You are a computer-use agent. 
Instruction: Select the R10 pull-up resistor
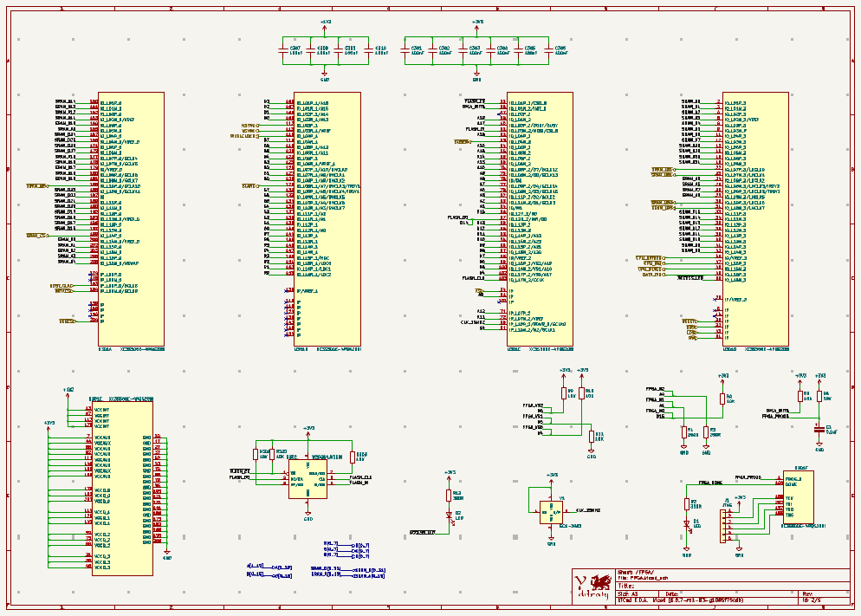point(581,393)
